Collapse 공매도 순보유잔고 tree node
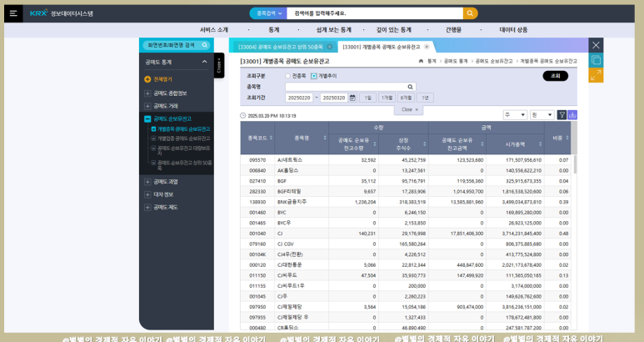644x342 pixels. [x=147, y=118]
